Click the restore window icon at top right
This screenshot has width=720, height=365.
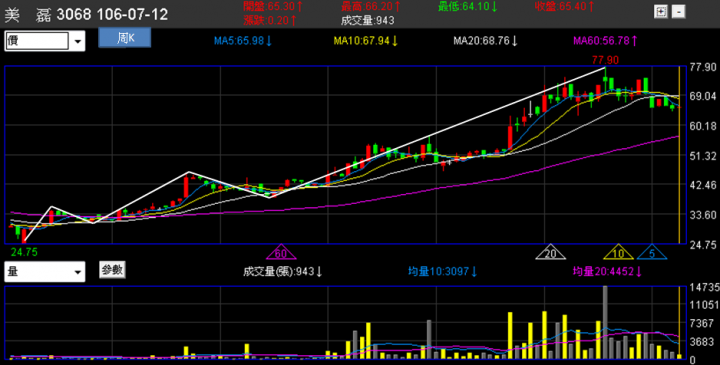click(661, 12)
